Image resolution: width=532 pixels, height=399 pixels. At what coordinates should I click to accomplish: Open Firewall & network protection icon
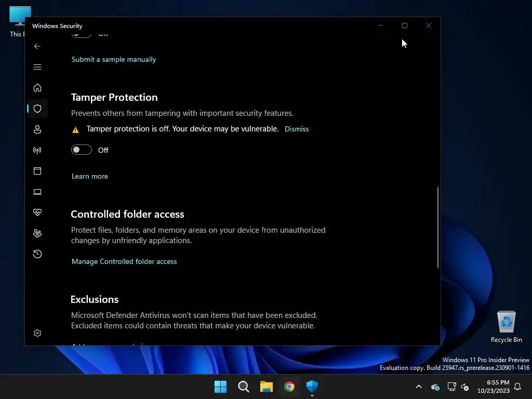coord(37,150)
